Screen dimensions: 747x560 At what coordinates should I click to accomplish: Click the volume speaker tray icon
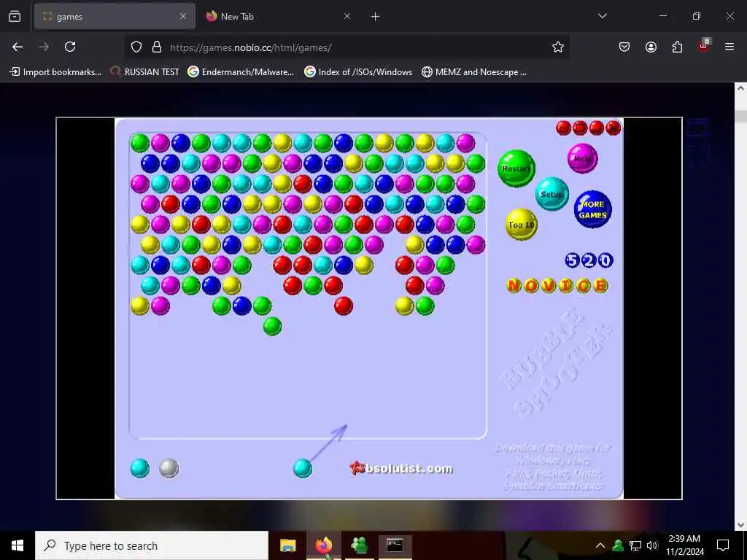click(652, 545)
